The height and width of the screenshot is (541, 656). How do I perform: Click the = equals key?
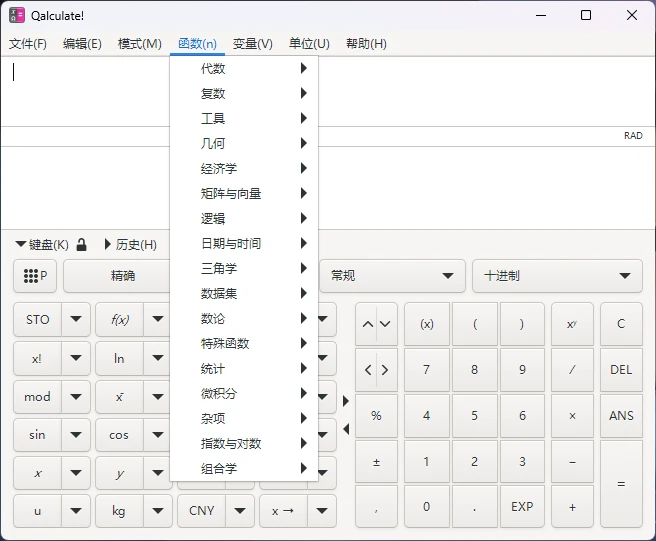pos(621,484)
